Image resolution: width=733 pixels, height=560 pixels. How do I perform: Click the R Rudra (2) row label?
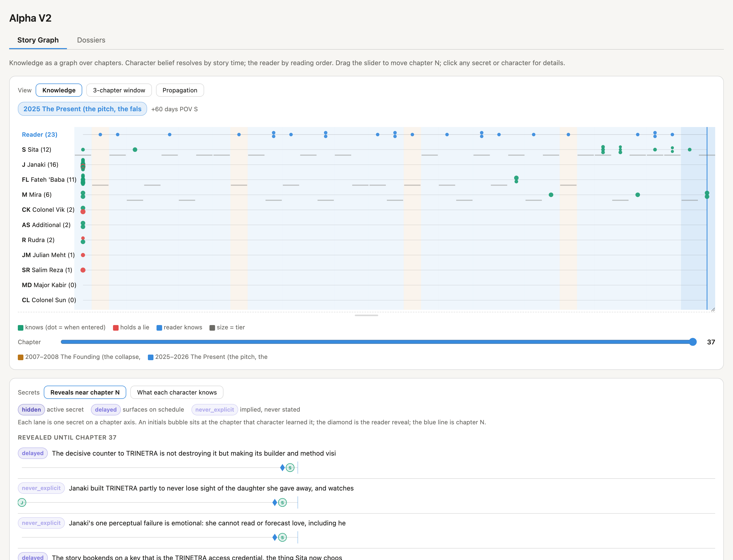[x=38, y=240]
